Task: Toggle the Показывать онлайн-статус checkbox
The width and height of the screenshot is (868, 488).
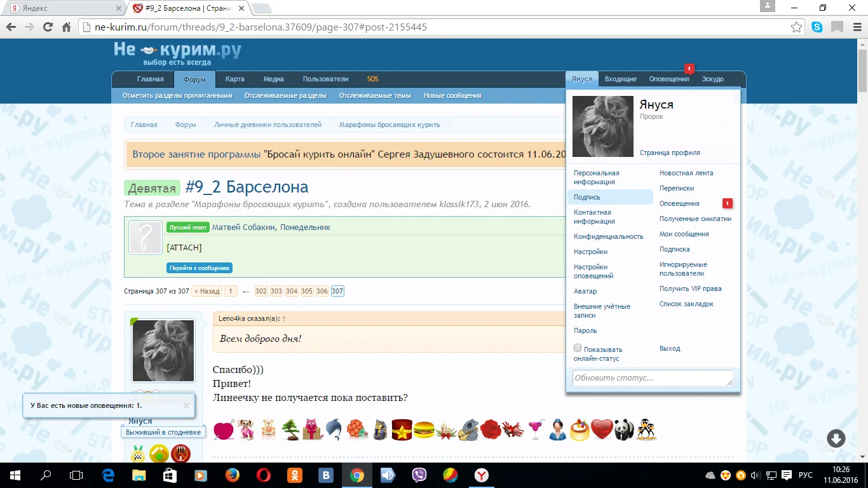Action: tap(578, 348)
